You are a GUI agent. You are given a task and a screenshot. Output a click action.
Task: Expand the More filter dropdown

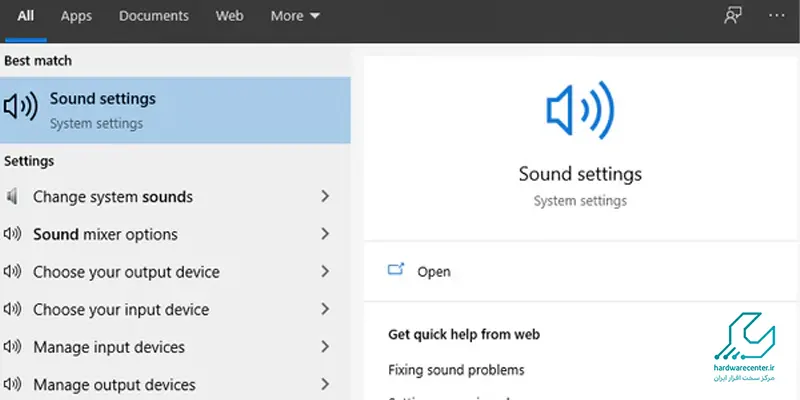[x=295, y=16]
